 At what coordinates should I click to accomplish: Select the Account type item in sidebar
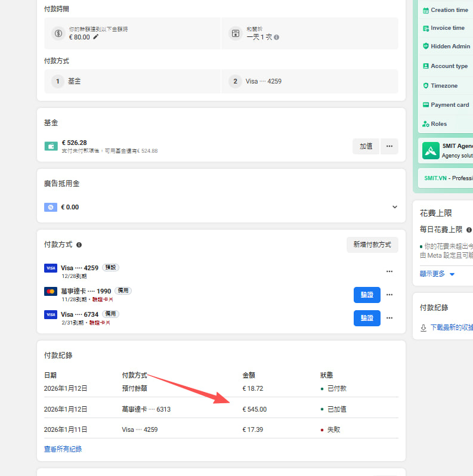click(449, 66)
